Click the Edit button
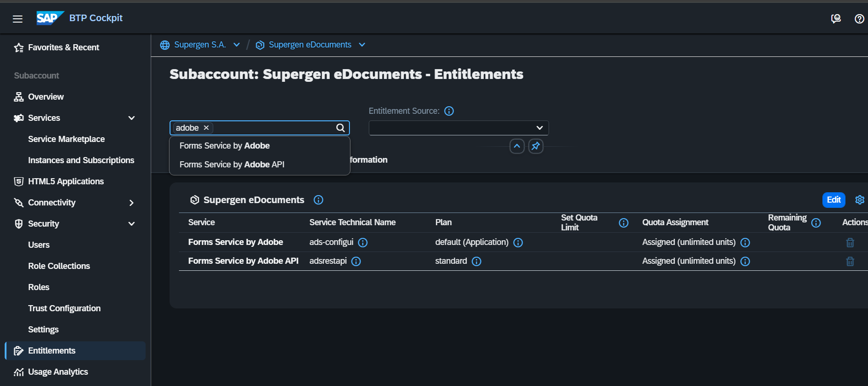This screenshot has height=386, width=868. tap(833, 200)
